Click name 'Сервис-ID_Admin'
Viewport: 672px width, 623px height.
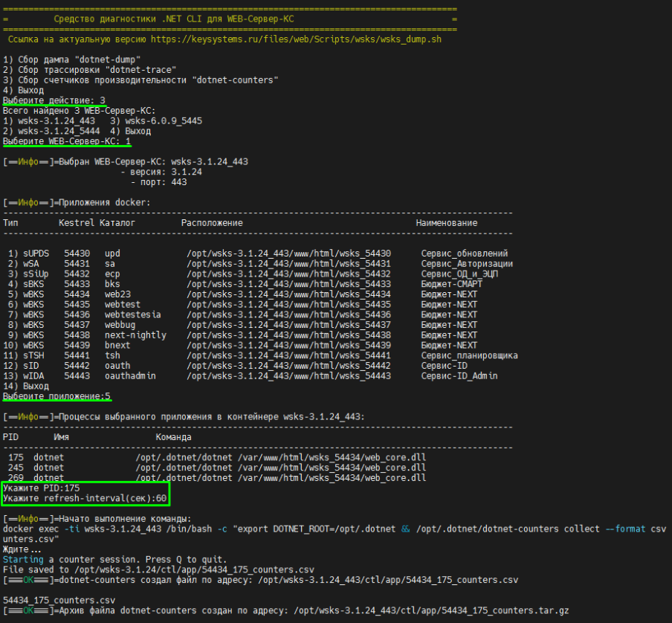coord(459,376)
